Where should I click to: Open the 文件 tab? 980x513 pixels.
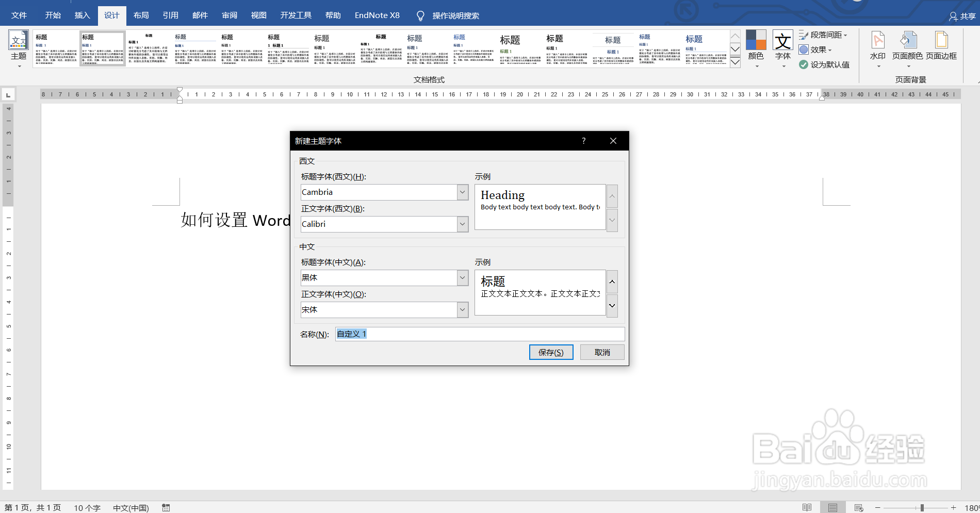point(19,15)
